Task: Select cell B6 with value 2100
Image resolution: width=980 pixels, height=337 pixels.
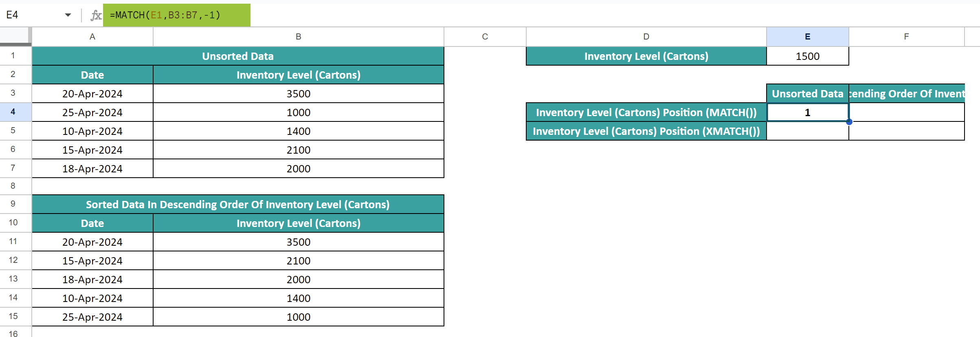Action: pyautogui.click(x=299, y=150)
